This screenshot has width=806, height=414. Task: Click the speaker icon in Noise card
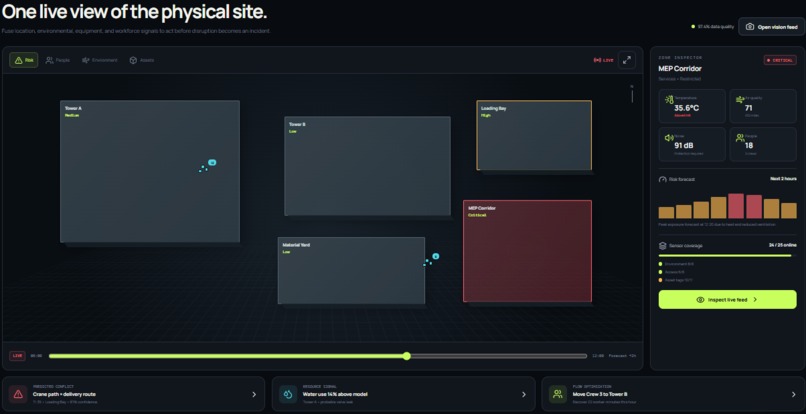669,138
